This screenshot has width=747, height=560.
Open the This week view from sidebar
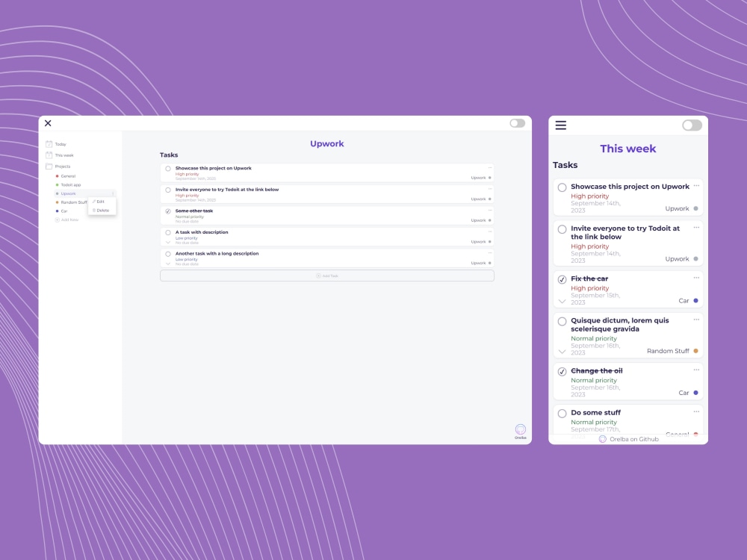[x=64, y=155]
